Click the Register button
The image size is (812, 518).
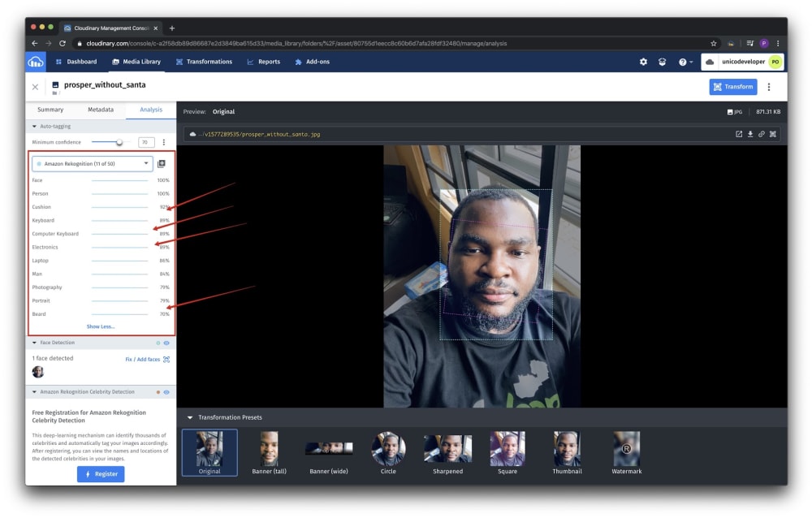[x=101, y=474]
